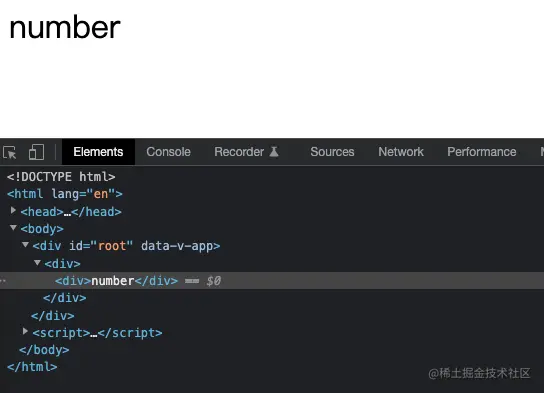
Task: Select the html lang="en" node
Action: point(65,194)
